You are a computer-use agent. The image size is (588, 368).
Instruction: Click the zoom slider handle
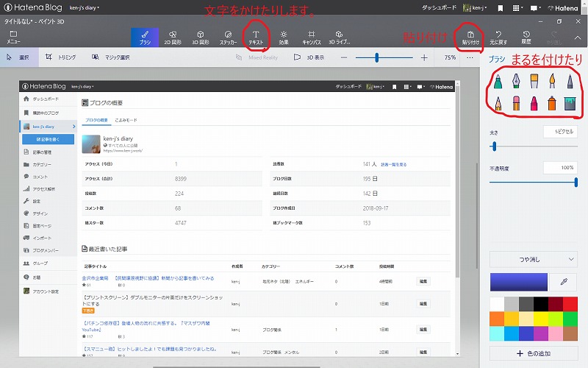click(x=377, y=57)
